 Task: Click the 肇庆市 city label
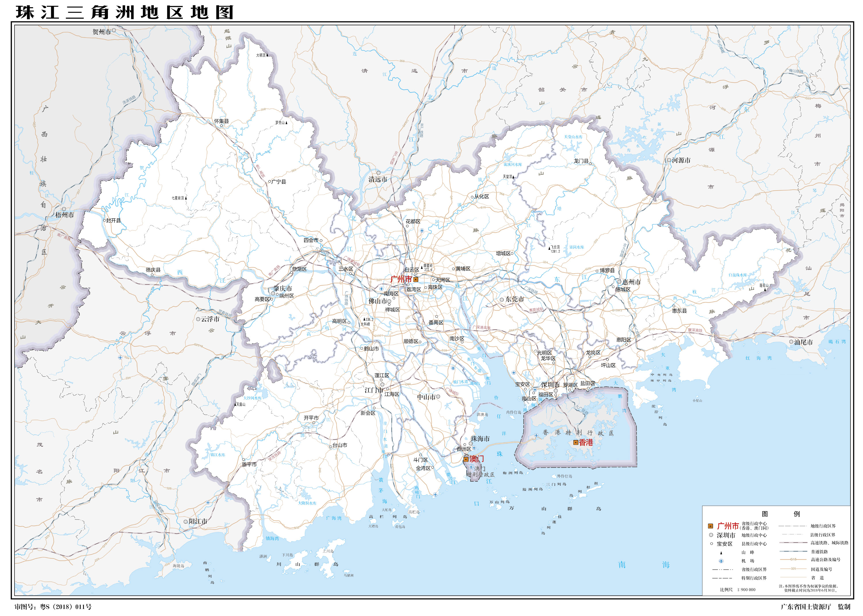coord(282,288)
